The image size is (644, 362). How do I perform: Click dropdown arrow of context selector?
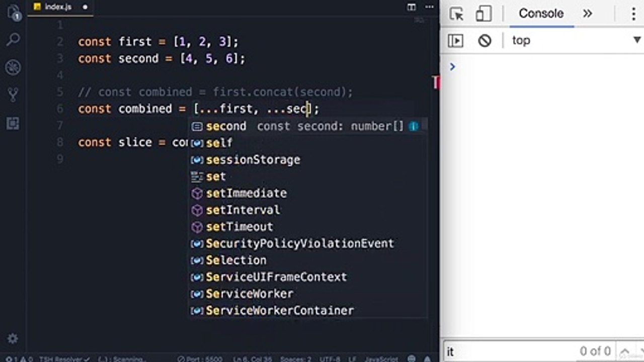click(x=637, y=40)
